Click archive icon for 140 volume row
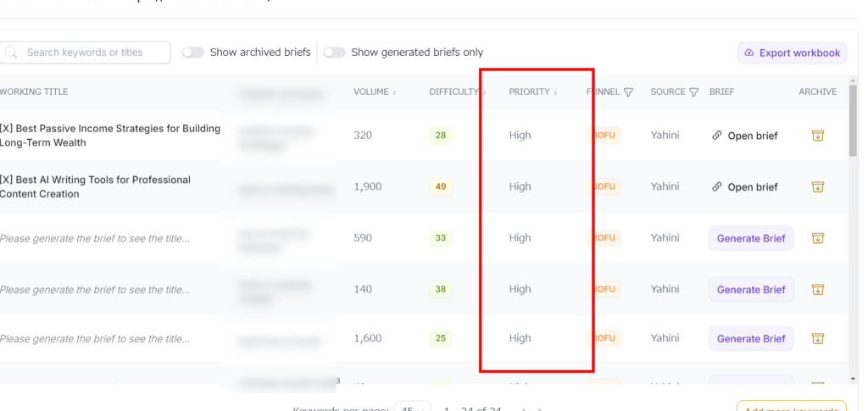868x411 pixels. click(818, 289)
